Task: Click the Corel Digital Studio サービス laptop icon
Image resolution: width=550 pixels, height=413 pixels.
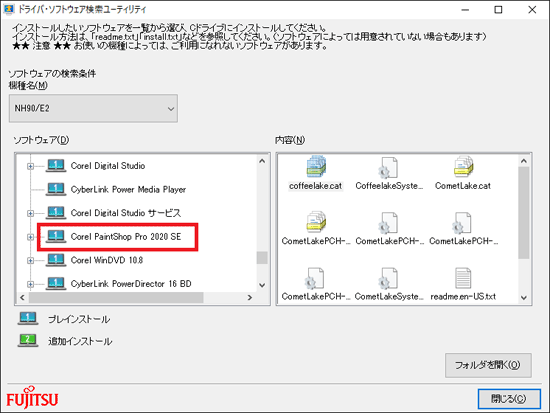Action: [x=56, y=213]
